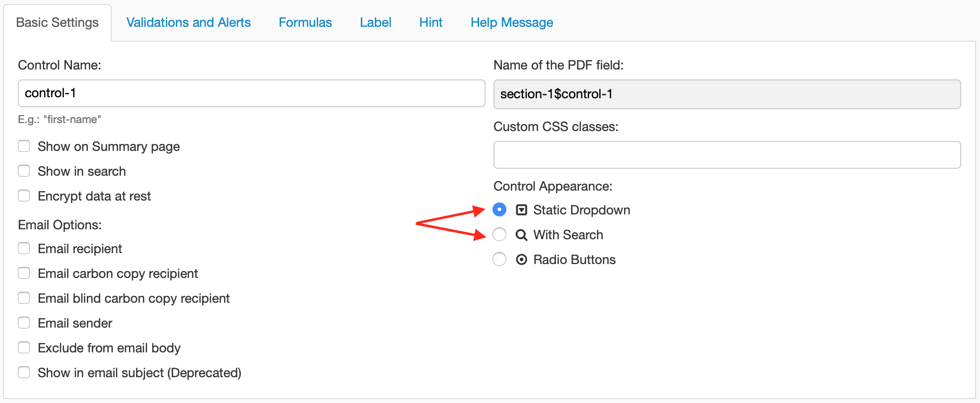Go to the Help Message tab
This screenshot has width=980, height=403.
(512, 22)
